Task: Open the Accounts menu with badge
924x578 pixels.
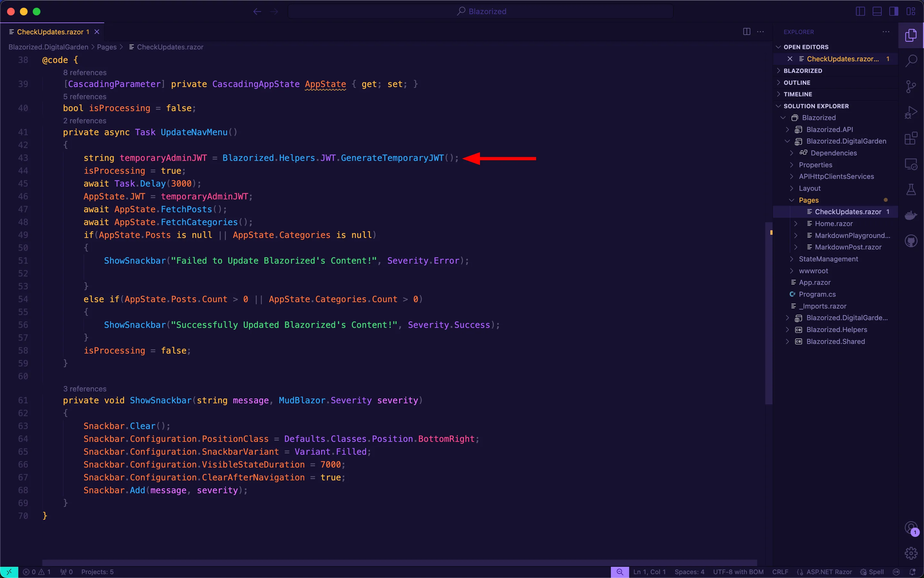Action: [911, 528]
